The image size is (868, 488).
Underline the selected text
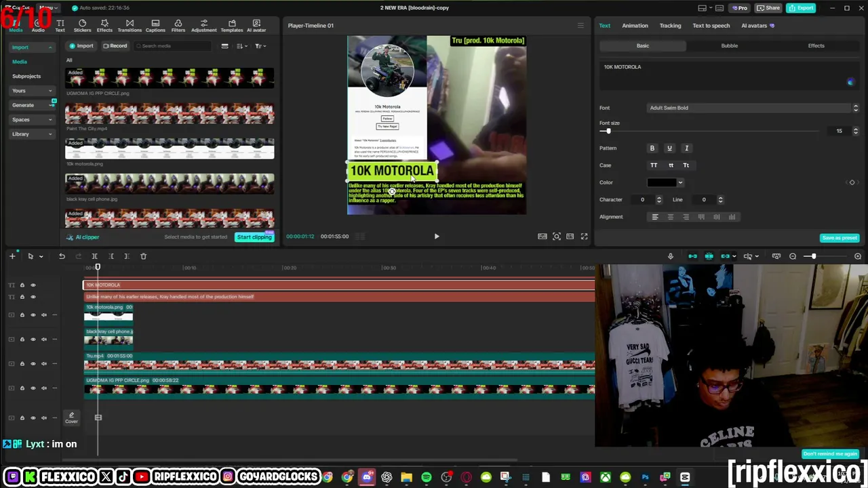click(669, 148)
